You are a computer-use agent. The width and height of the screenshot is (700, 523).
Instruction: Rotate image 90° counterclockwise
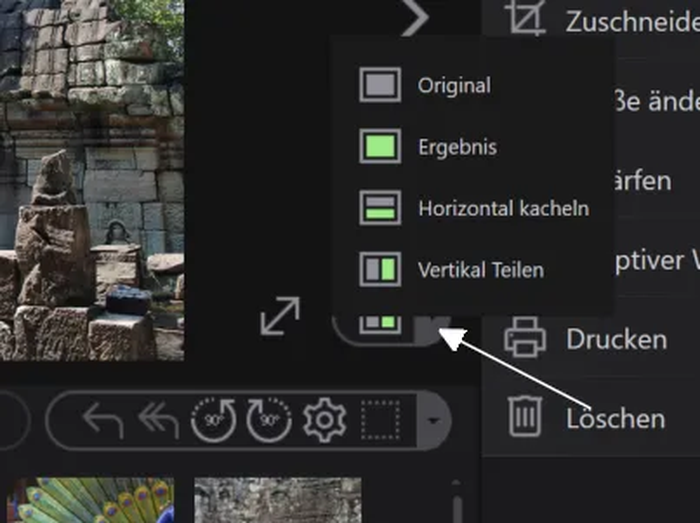tap(214, 420)
